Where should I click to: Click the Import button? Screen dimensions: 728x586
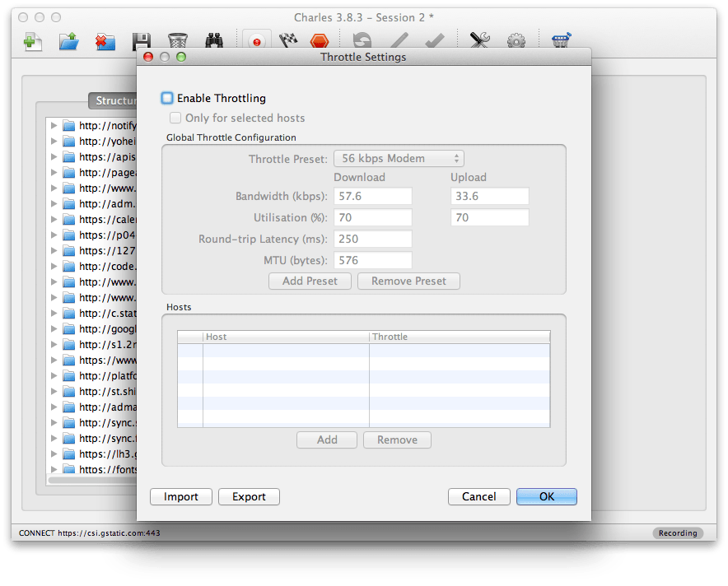181,496
